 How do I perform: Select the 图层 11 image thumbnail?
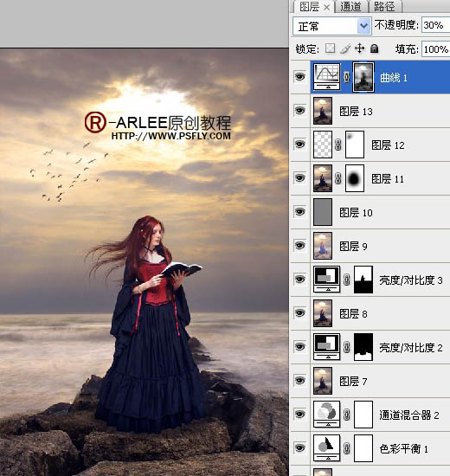(323, 178)
